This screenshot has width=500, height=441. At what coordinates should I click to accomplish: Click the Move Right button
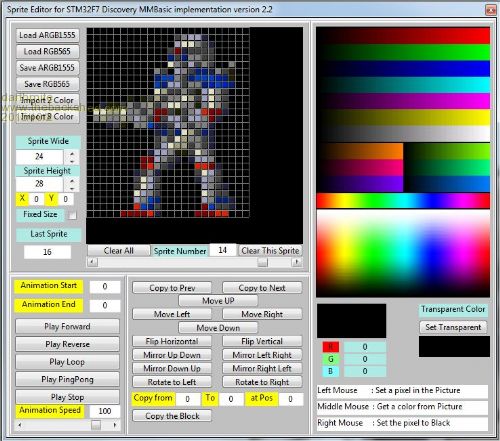262,314
